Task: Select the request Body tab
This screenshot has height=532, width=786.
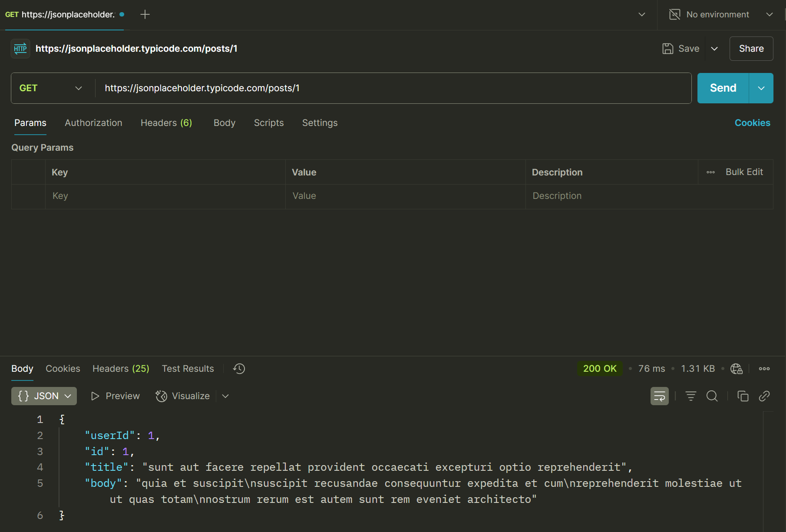Action: click(x=225, y=123)
